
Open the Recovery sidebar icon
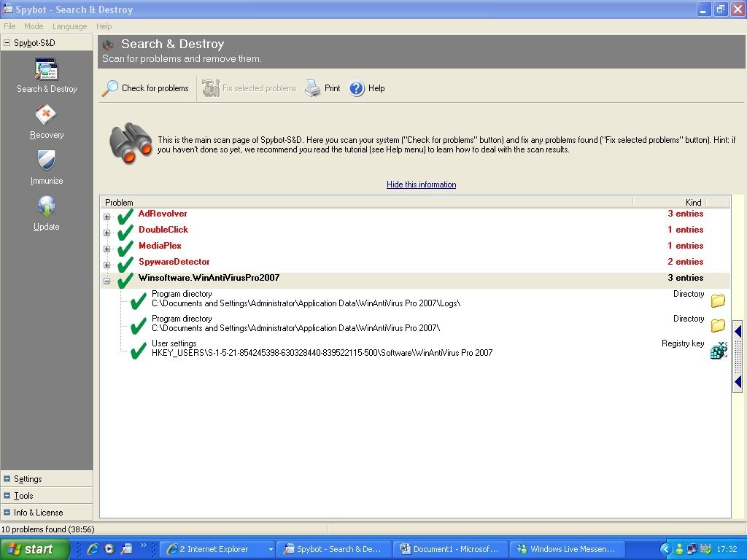[46, 114]
